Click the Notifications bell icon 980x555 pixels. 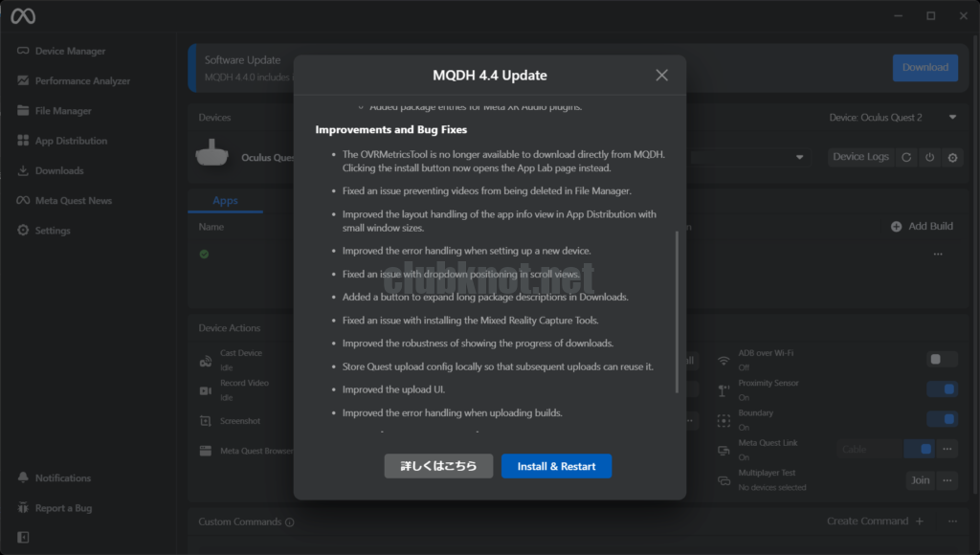pyautogui.click(x=24, y=478)
